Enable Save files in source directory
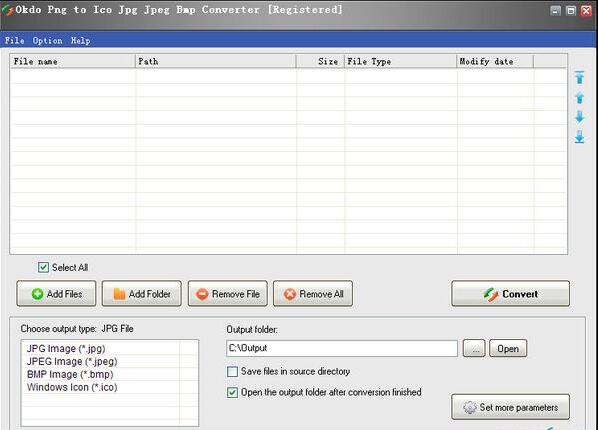 tap(232, 372)
